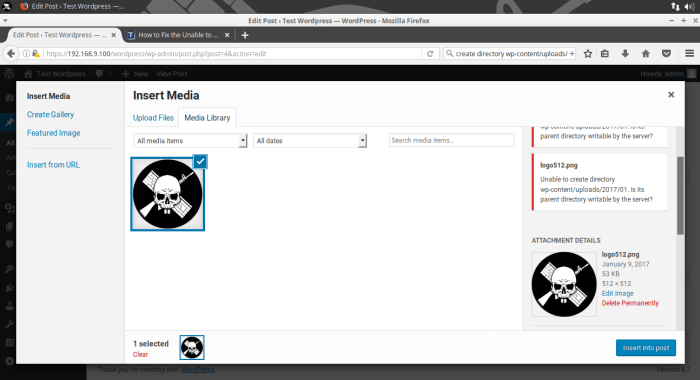The image size is (700, 380).
Task: Click the insecure connection warning lock icon
Action: click(36, 54)
